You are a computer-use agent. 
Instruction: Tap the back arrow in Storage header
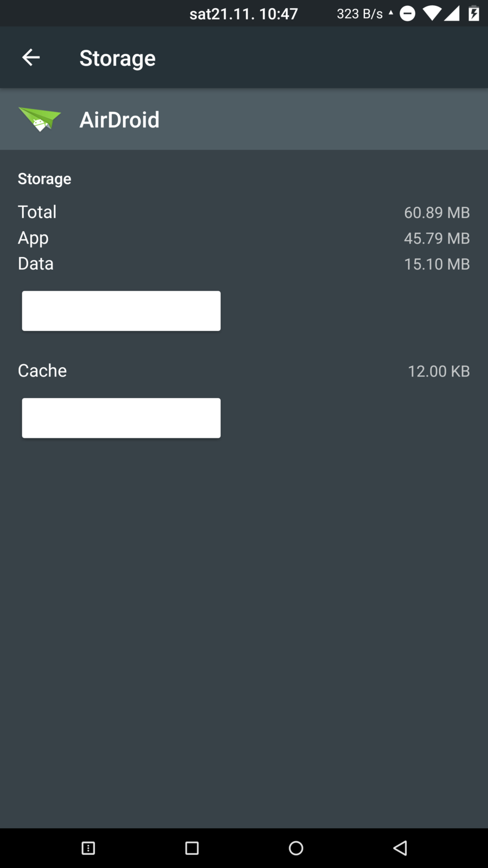point(31,58)
